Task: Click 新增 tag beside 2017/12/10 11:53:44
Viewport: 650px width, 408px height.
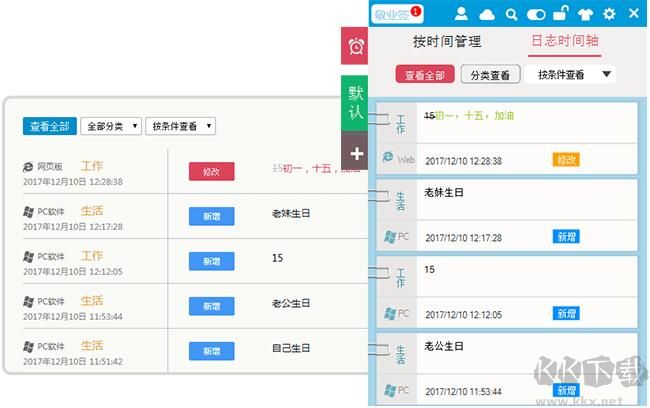Action: (x=566, y=390)
